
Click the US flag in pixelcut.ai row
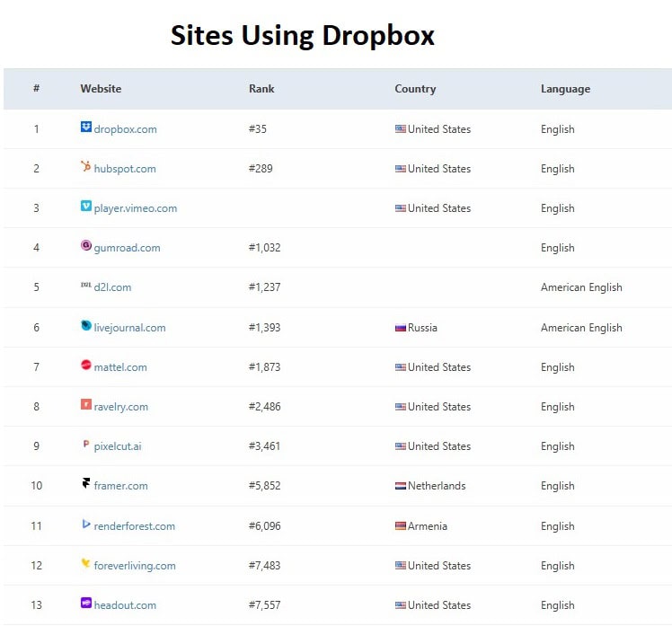click(x=401, y=446)
